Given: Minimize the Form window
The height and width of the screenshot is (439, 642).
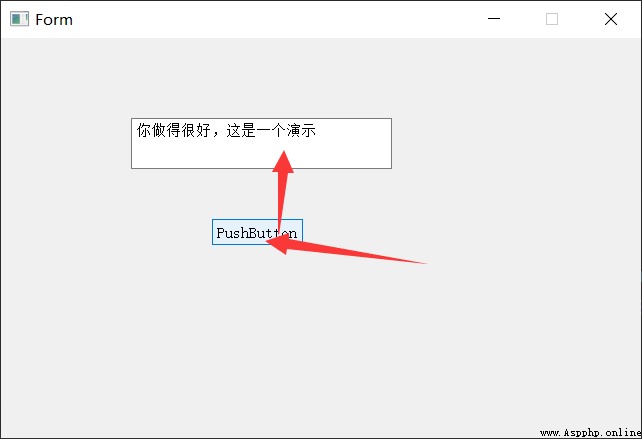Looking at the screenshot, I should click(x=494, y=19).
